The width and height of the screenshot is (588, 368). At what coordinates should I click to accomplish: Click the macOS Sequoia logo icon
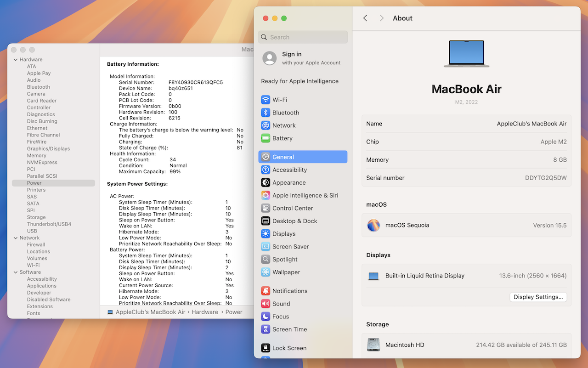373,226
